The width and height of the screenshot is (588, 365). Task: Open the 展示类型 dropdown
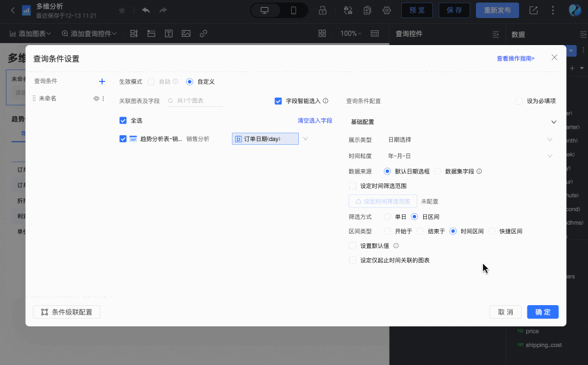(470, 140)
